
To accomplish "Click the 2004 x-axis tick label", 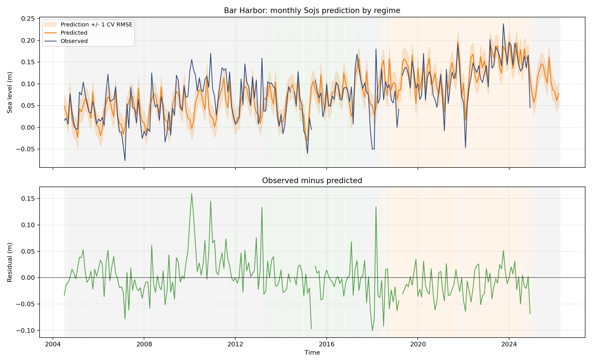I will (x=53, y=344).
